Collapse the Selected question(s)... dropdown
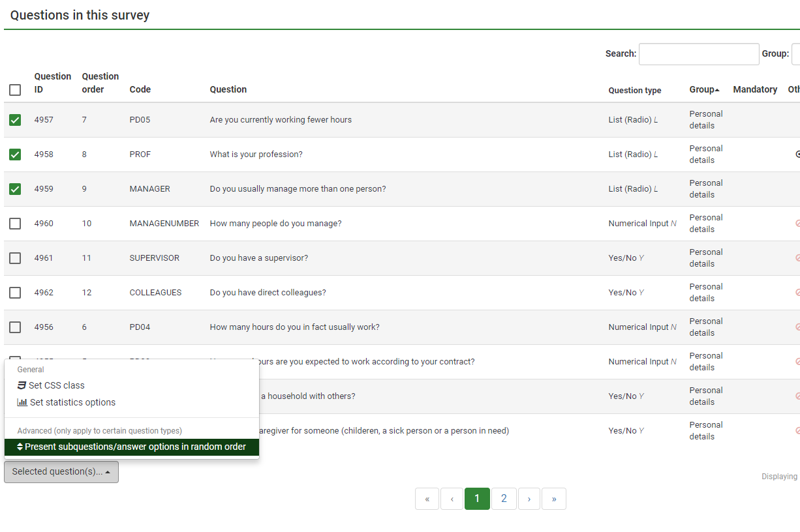 (x=61, y=472)
